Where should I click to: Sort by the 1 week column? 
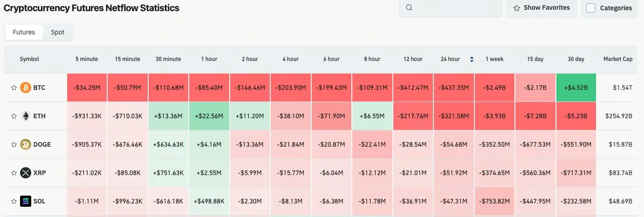[494, 59]
